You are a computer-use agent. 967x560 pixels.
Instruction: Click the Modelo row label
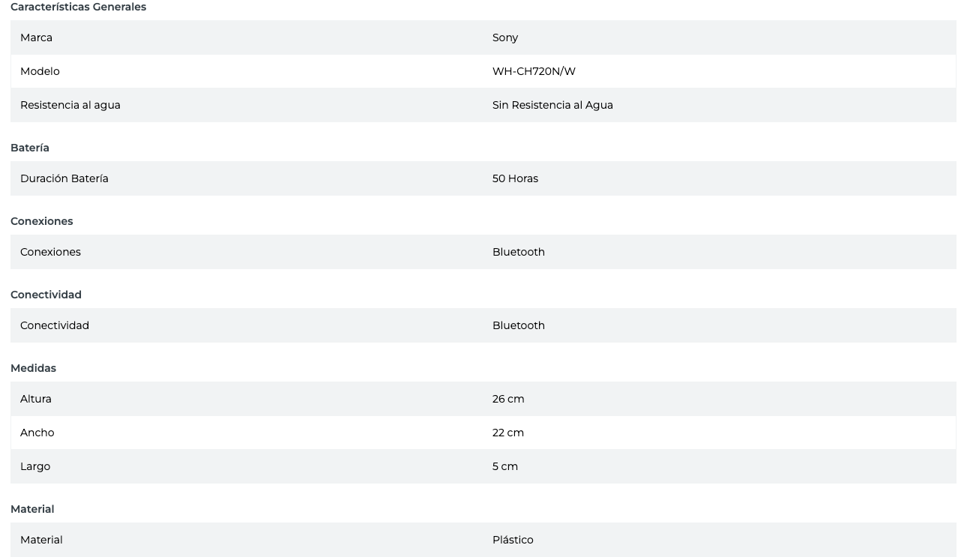point(40,71)
